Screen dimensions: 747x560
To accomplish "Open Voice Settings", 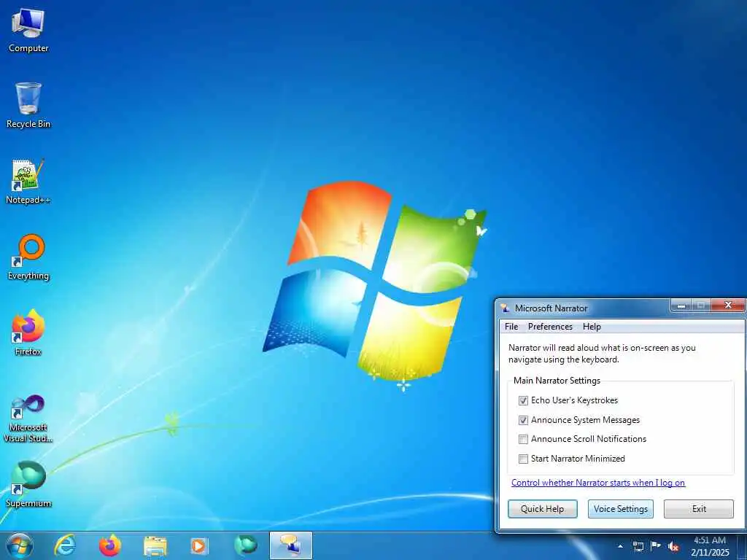I will tap(621, 508).
